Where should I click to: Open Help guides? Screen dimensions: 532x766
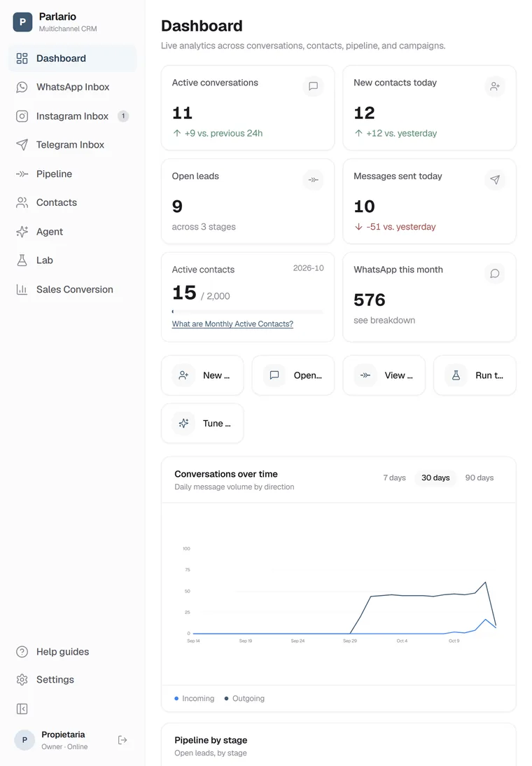tap(72, 652)
